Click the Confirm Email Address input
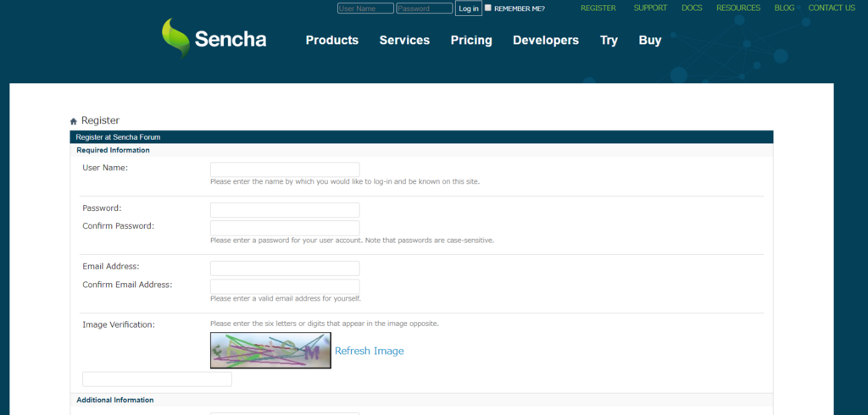This screenshot has height=415, width=868. [285, 286]
